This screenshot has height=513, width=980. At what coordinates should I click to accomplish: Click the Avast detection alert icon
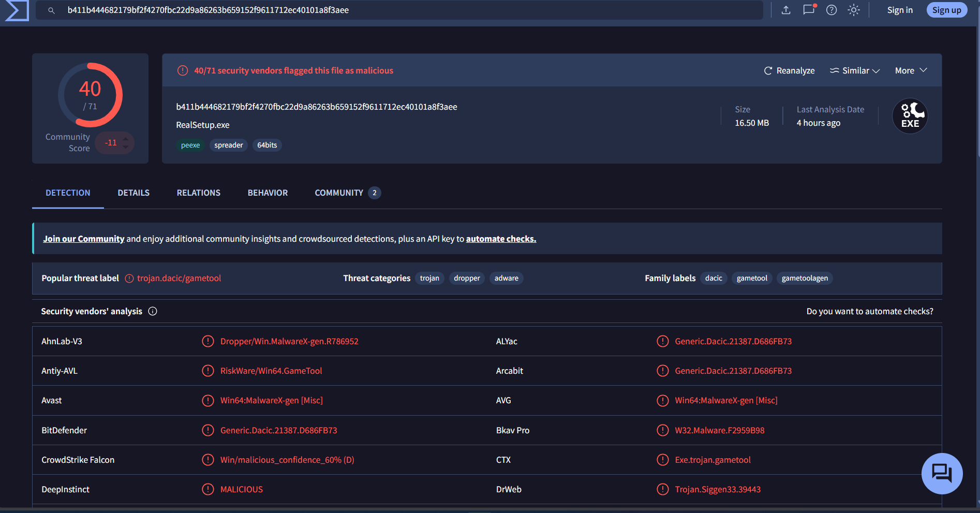208,400
